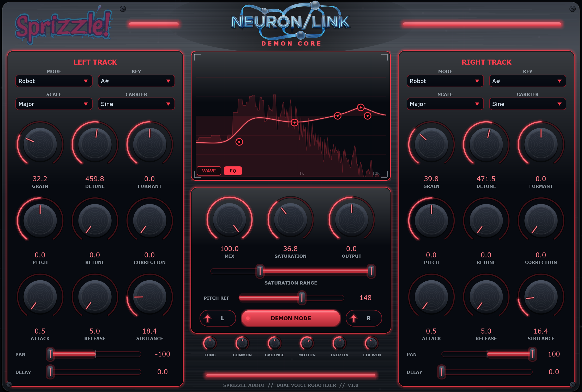
Task: Click the Right Track Sibilance value 16.4
Action: point(541,331)
